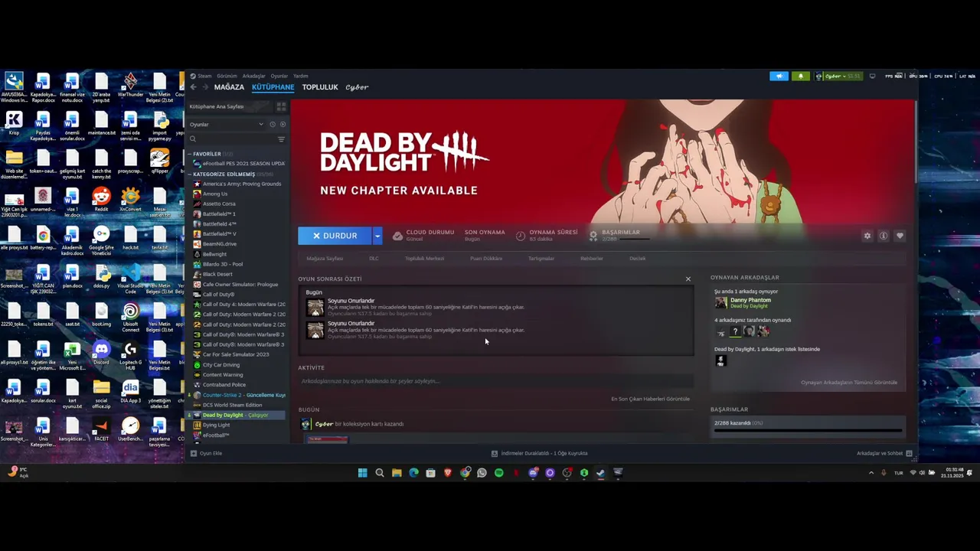
Task: Open Brave browser from the taskbar
Action: click(448, 473)
